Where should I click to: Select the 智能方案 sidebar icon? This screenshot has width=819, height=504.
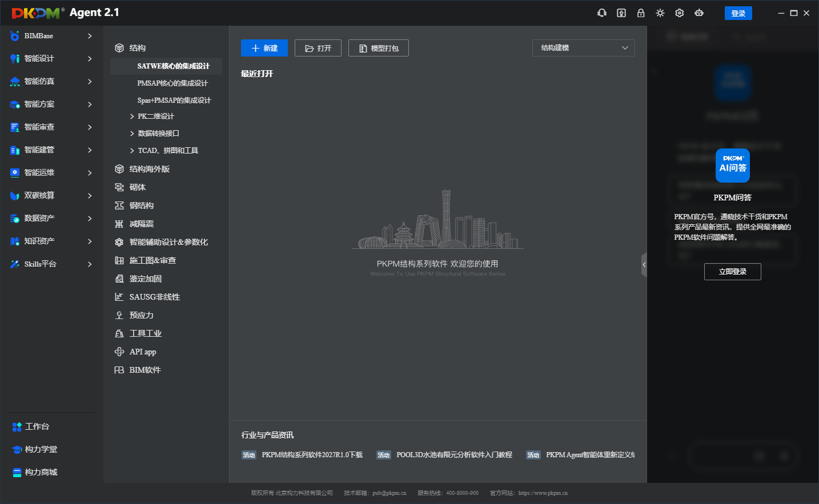coord(15,104)
